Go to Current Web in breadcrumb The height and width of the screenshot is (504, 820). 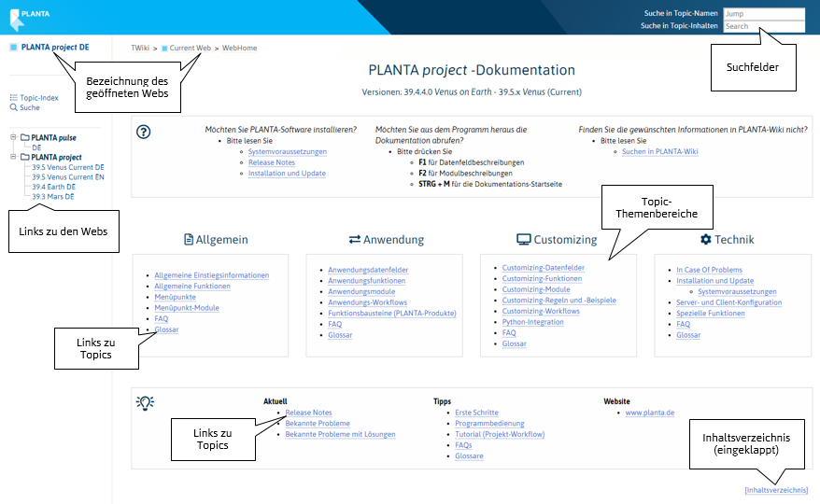click(x=190, y=48)
